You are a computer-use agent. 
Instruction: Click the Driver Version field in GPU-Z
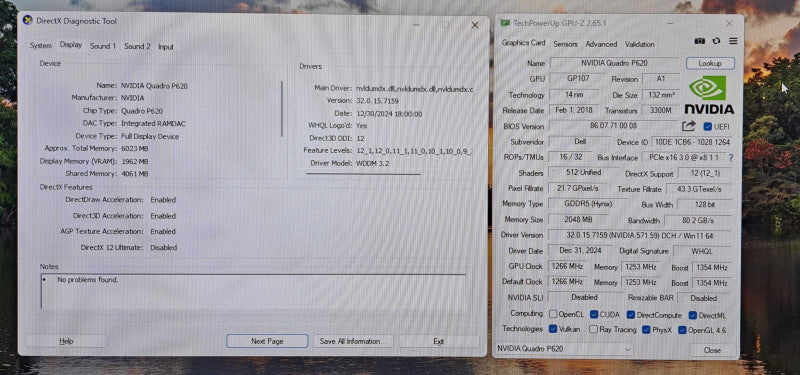tap(640, 235)
